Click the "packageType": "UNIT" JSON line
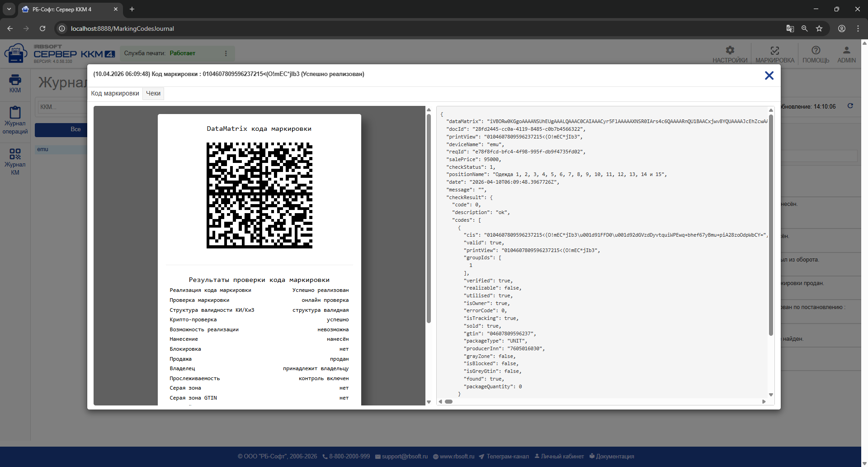Image resolution: width=868 pixels, height=467 pixels. coord(495,341)
